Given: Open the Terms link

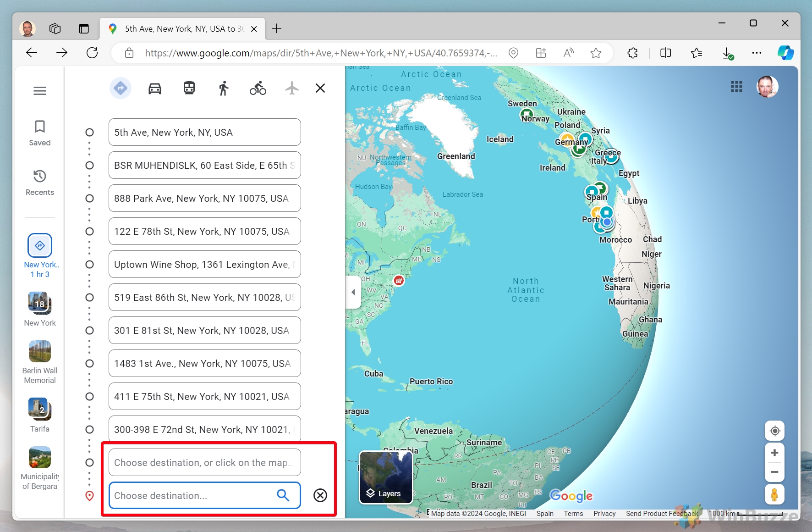Looking at the screenshot, I should pos(573,514).
